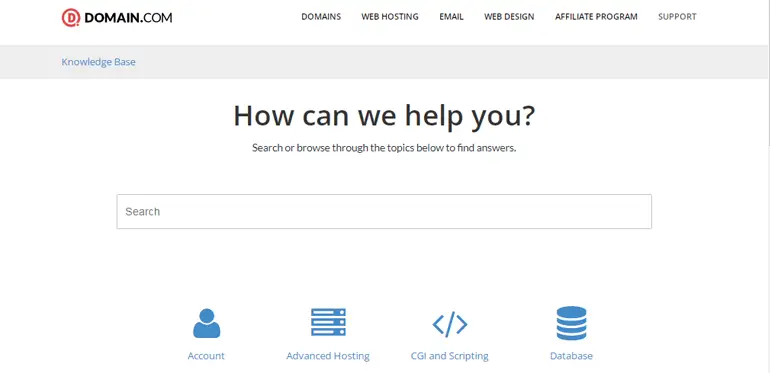The image size is (770, 373).
Task: Click the Account topic link
Action: 206,356
